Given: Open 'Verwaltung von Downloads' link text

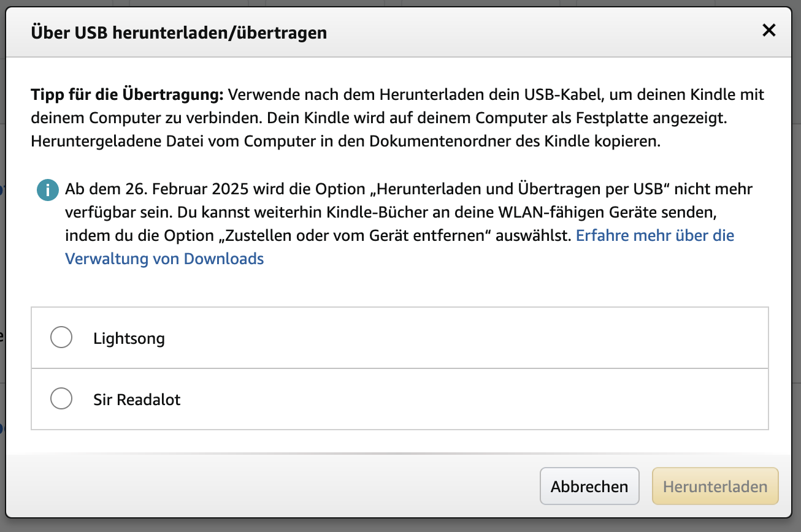Looking at the screenshot, I should point(164,259).
